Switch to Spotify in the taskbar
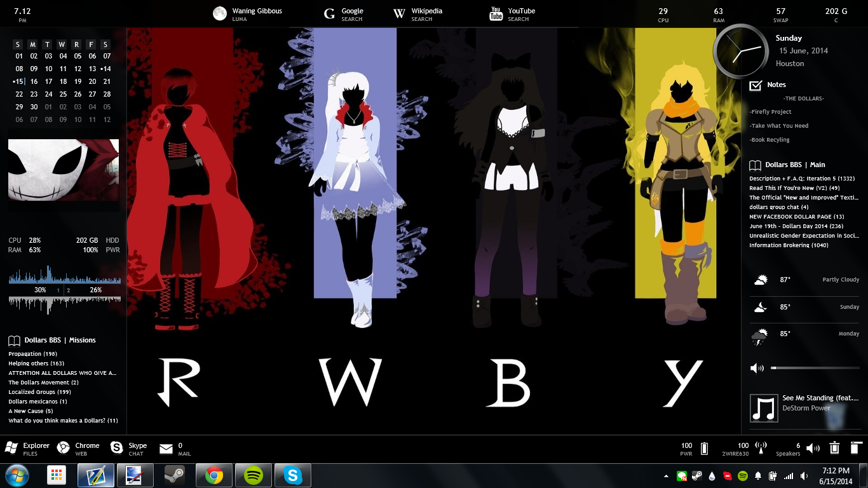 (254, 475)
